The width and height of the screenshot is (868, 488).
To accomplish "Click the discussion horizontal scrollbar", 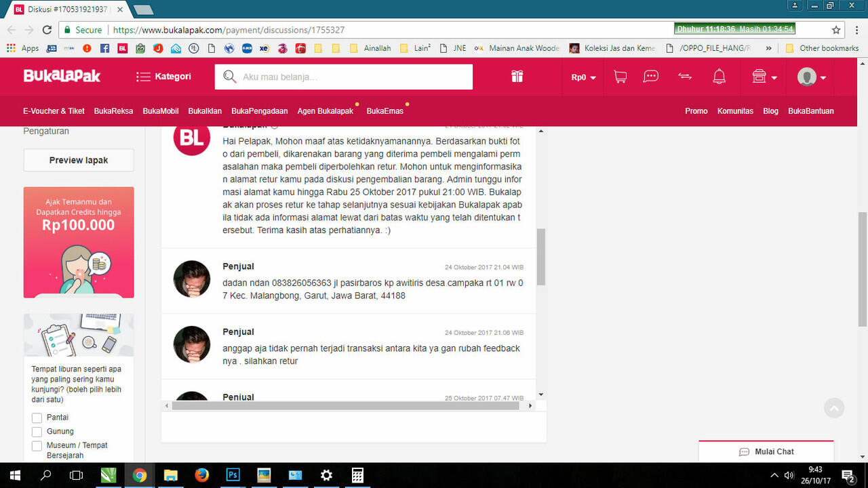I will (346, 405).
